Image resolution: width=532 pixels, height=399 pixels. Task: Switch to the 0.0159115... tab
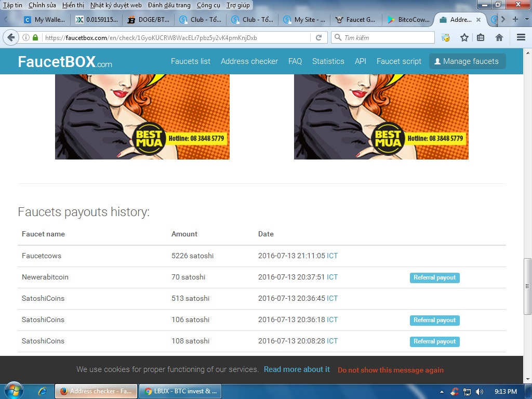tap(97, 20)
